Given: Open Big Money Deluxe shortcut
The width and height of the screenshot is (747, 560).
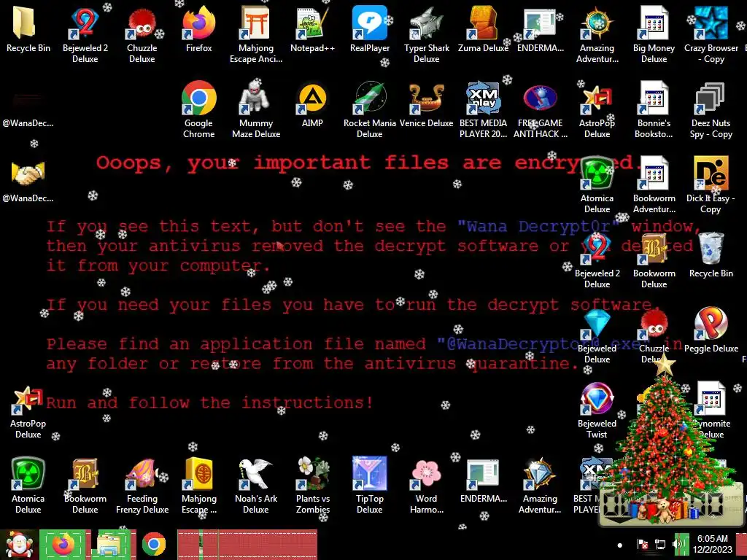Looking at the screenshot, I should click(654, 34).
